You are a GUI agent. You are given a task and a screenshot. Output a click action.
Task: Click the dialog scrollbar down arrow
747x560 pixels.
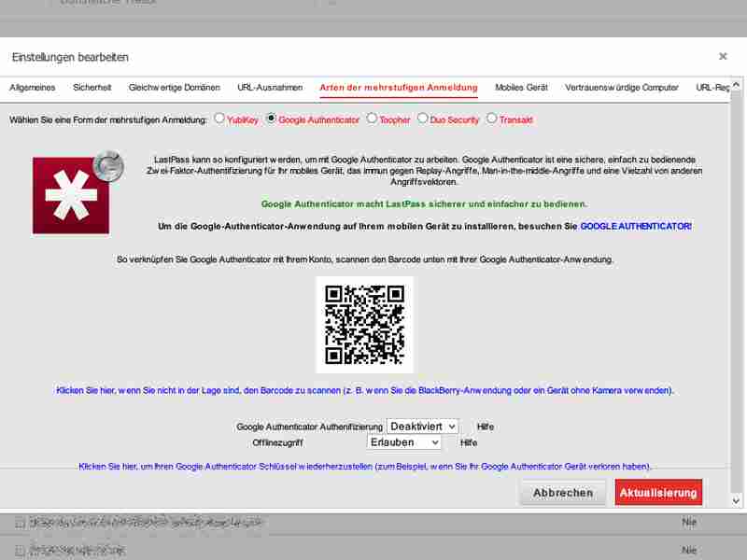(x=736, y=500)
